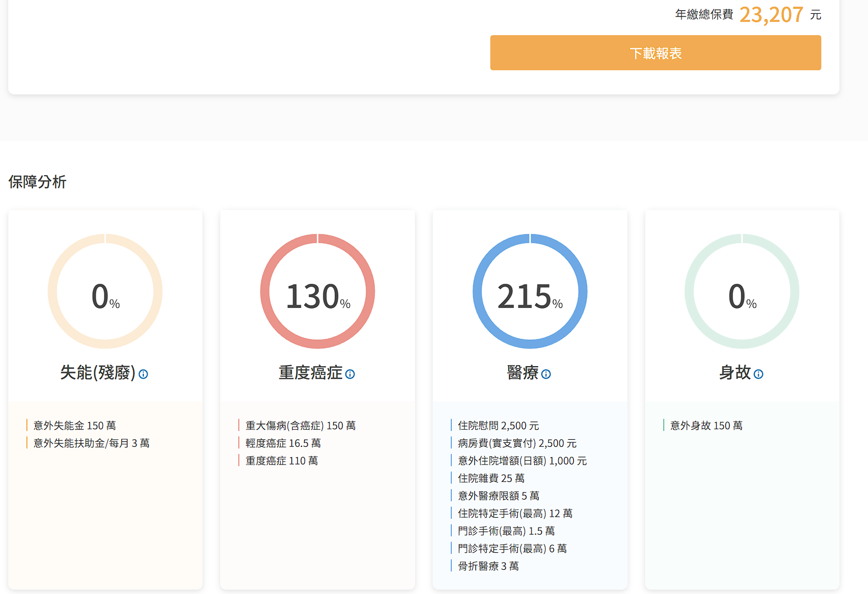The image size is (868, 594).
Task: Select 骨折醫療 3 萬 item
Action: pyautogui.click(x=488, y=566)
